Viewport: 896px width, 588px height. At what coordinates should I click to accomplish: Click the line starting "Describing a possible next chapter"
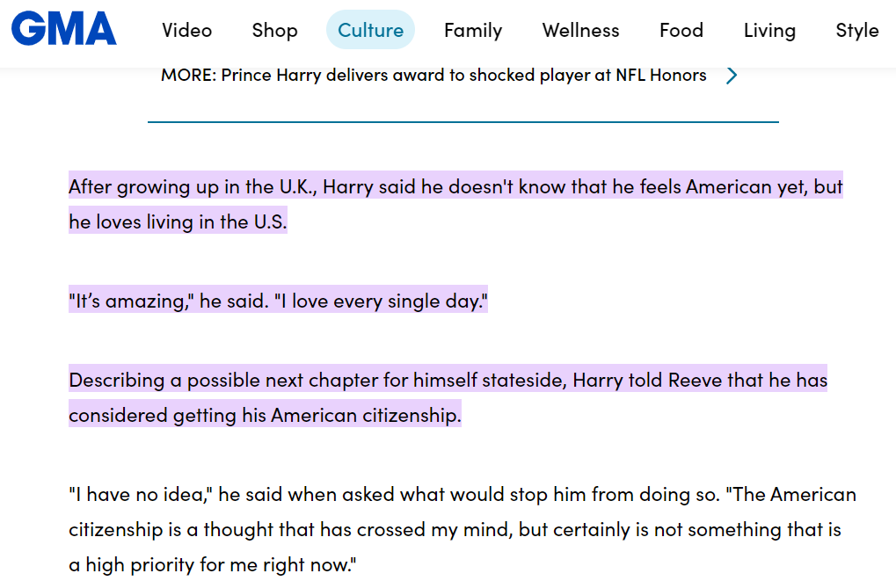(x=448, y=381)
